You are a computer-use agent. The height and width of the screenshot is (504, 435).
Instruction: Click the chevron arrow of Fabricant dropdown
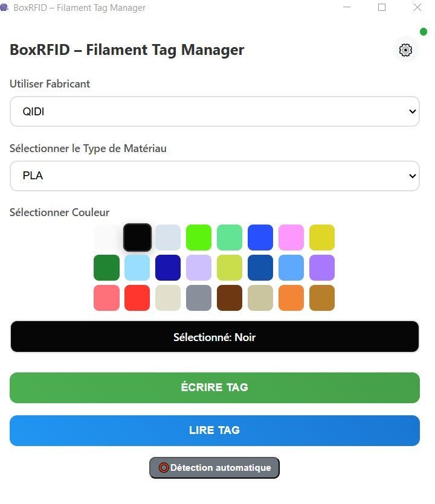coord(413,112)
